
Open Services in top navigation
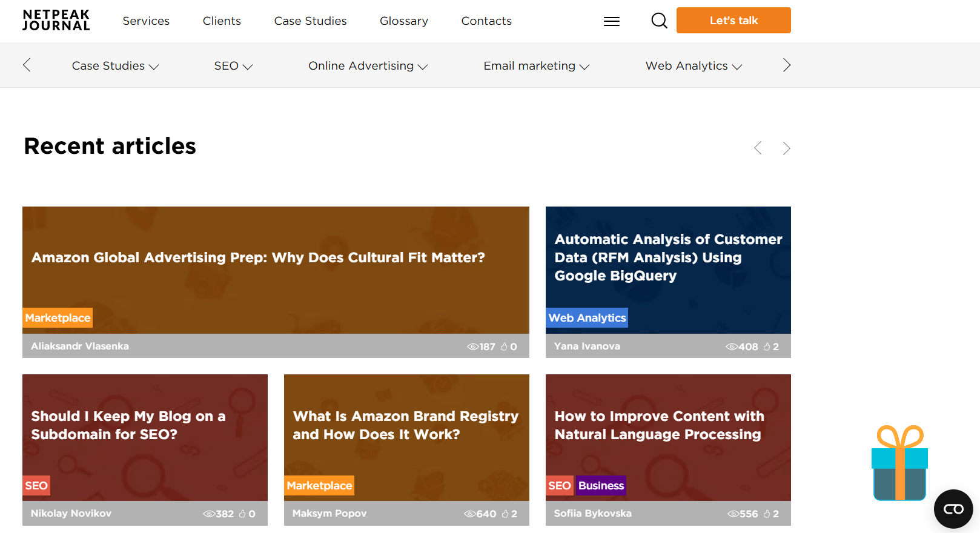point(146,21)
